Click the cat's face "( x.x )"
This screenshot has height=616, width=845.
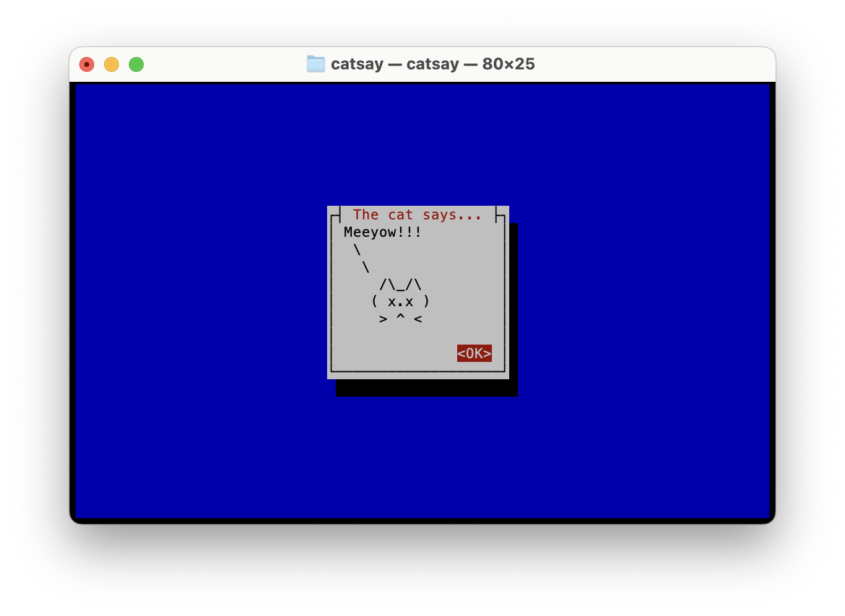401,302
